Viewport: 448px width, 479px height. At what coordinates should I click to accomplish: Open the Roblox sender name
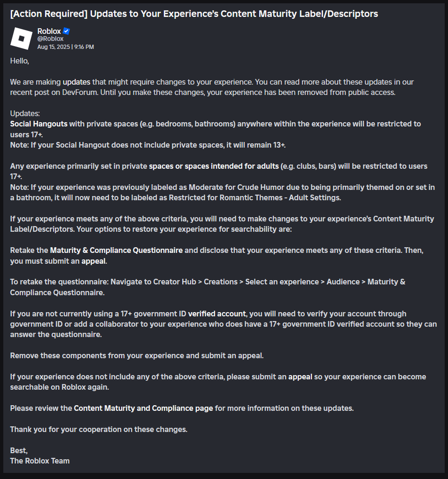[49, 31]
